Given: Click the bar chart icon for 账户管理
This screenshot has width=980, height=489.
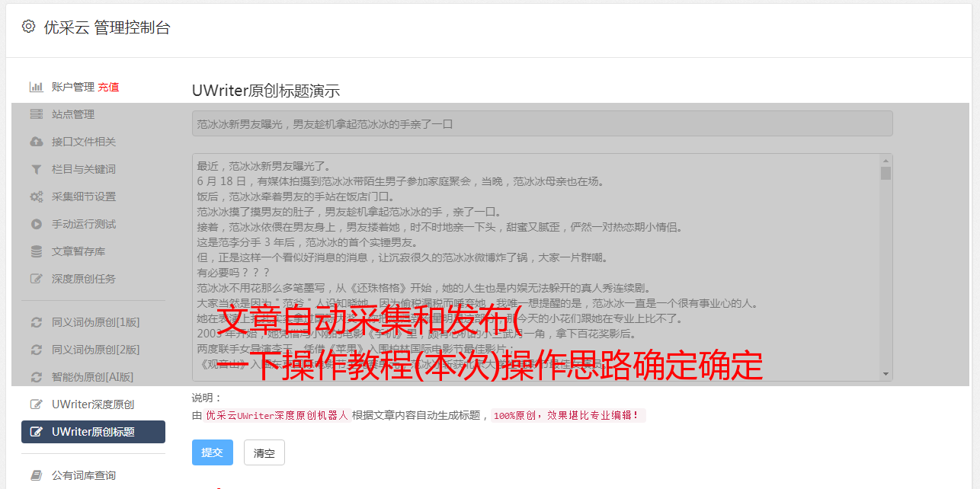Looking at the screenshot, I should pos(36,87).
